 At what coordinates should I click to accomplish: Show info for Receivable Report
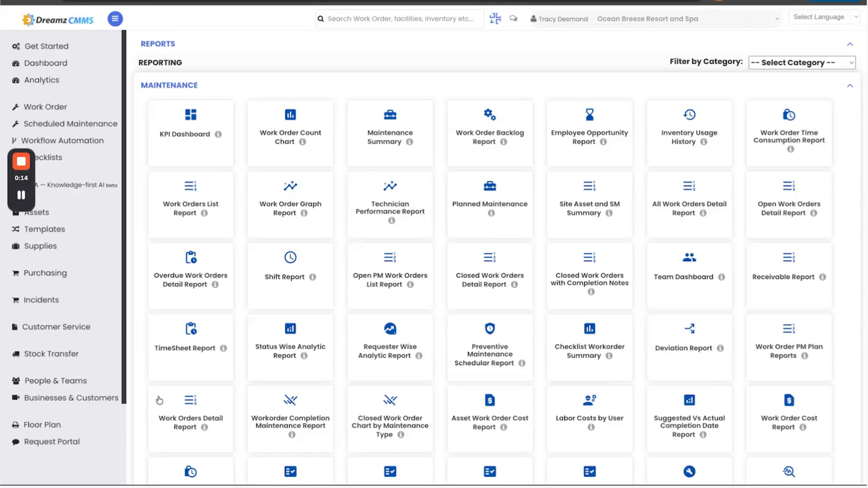pos(822,277)
